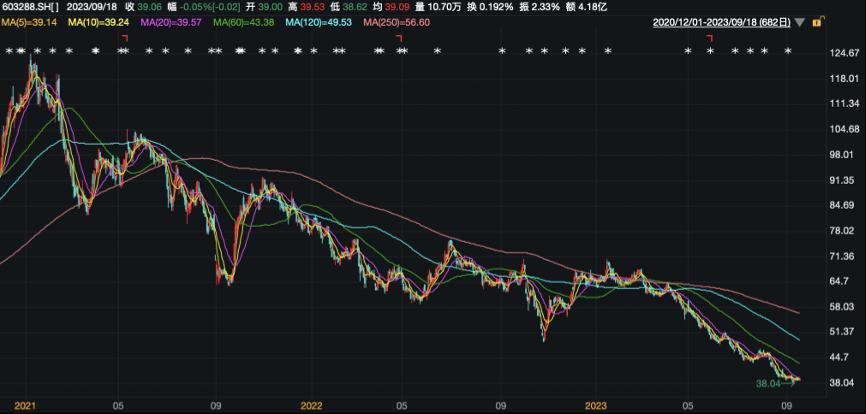The height and width of the screenshot is (414, 866).
Task: Click the asterisk marker under the 2023 red flag
Action: [x=711, y=51]
